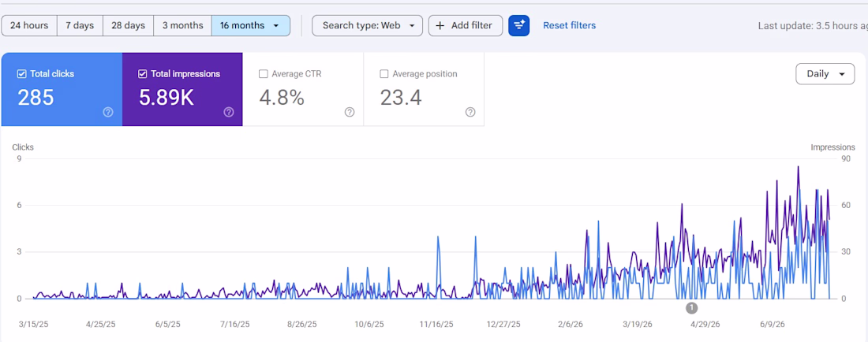Open help icon on Average position card
This screenshot has width=868, height=342.
point(470,112)
